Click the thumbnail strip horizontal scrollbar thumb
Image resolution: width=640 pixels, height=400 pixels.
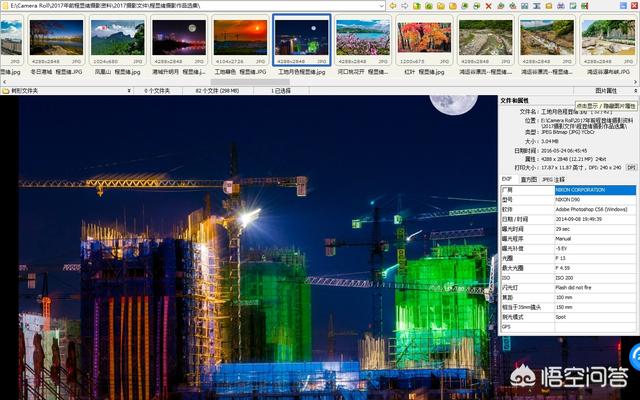click(250, 82)
